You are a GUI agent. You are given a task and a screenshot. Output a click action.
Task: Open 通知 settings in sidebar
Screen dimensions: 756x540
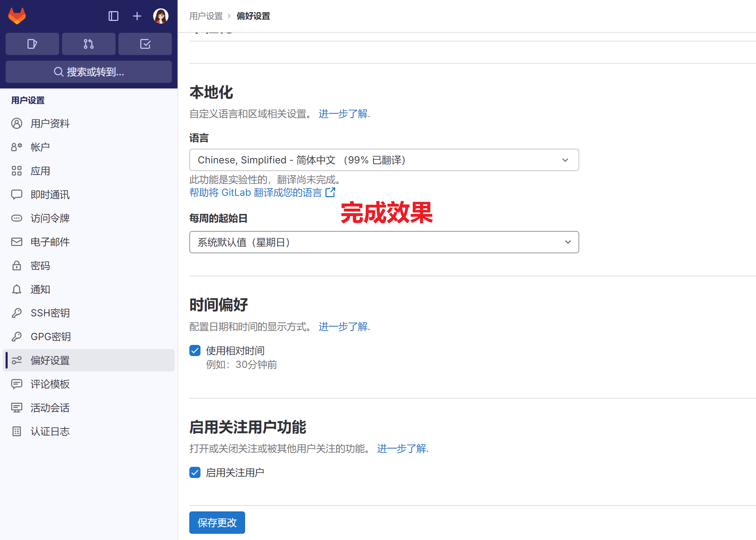pyautogui.click(x=89, y=289)
